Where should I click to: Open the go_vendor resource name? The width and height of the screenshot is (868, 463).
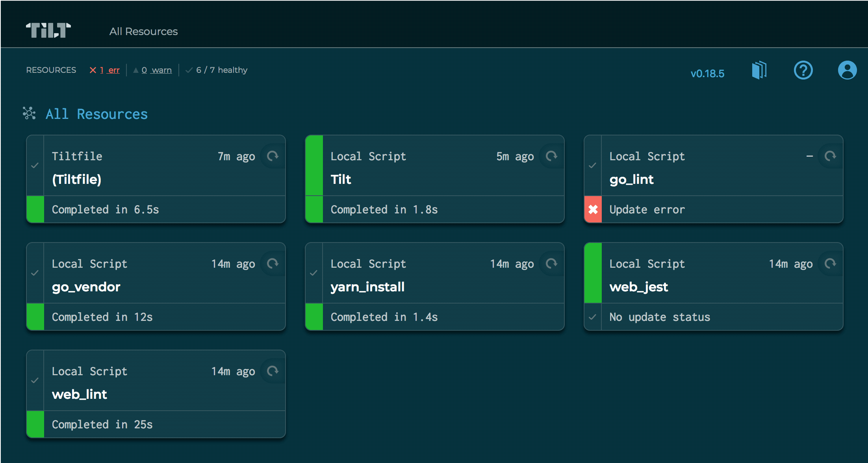coord(86,287)
